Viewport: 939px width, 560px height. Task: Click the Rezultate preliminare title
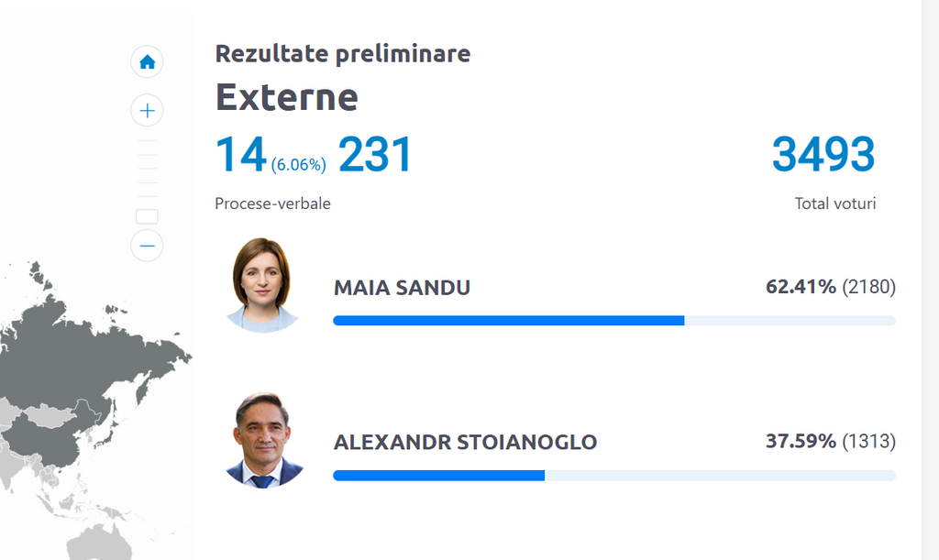(343, 54)
